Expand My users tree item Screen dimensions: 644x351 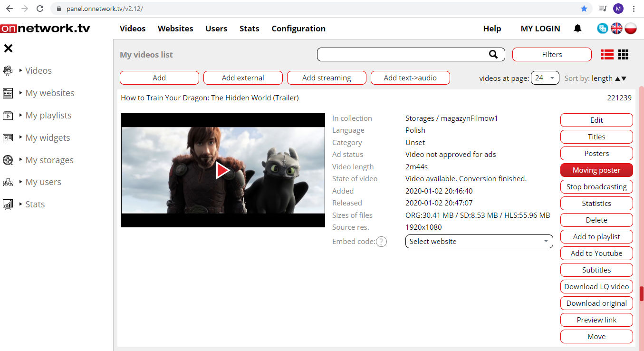coord(21,182)
